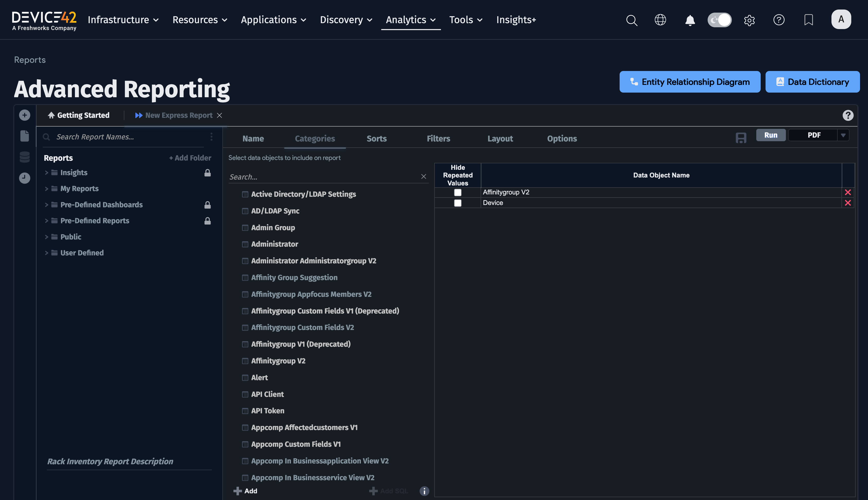
Task: Click the Add button below list
Action: 245,491
